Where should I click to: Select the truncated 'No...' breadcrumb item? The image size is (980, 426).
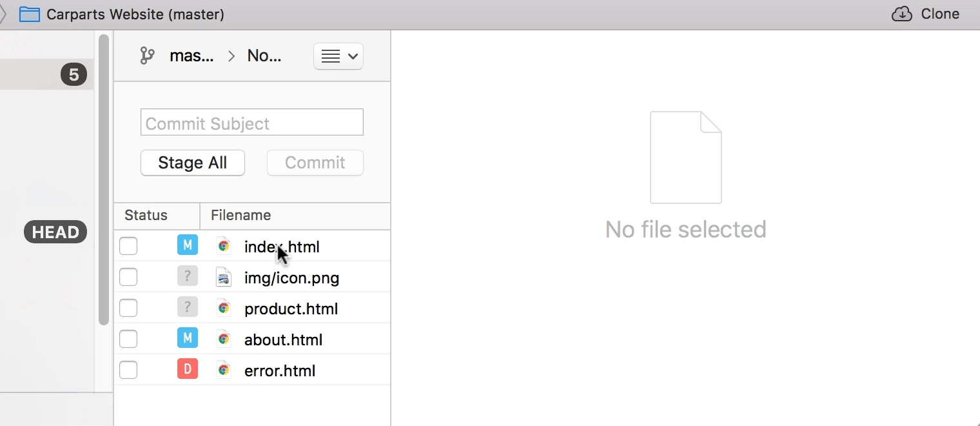[x=264, y=56]
